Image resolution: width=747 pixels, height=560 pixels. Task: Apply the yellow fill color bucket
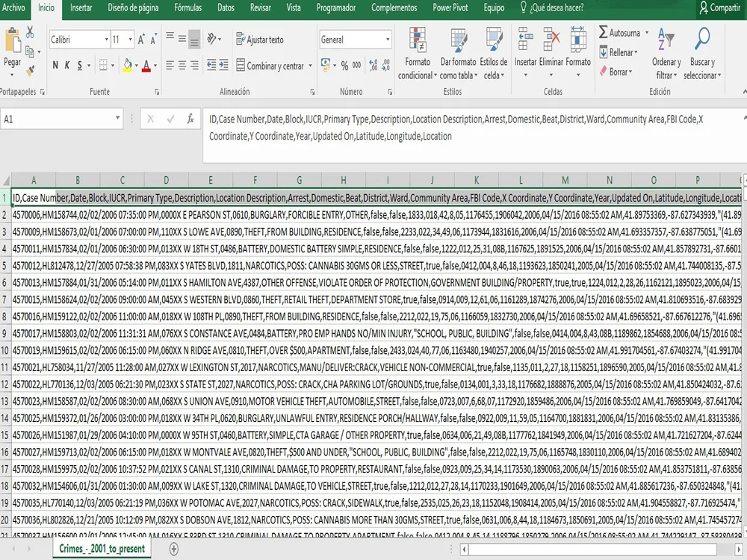127,65
